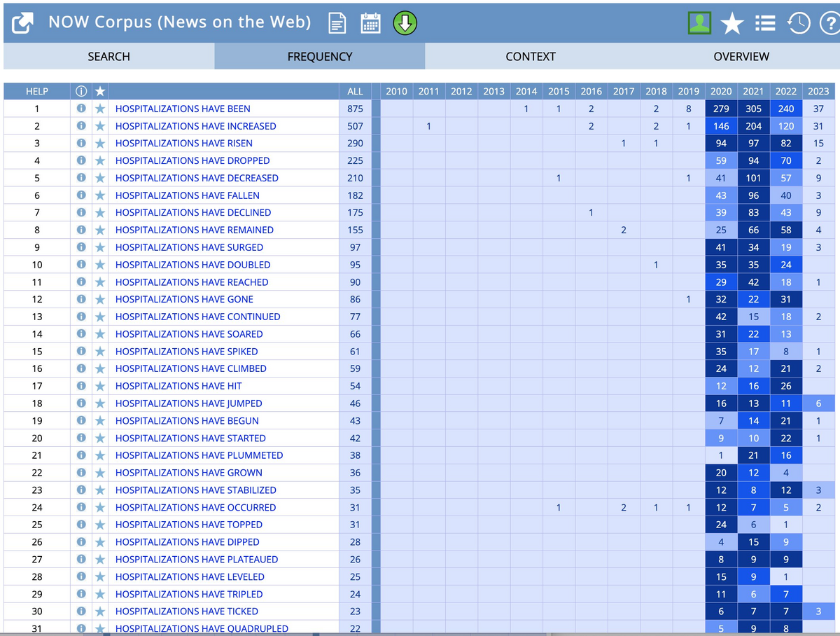
Task: Click the green download arrow icon
Action: [x=405, y=24]
